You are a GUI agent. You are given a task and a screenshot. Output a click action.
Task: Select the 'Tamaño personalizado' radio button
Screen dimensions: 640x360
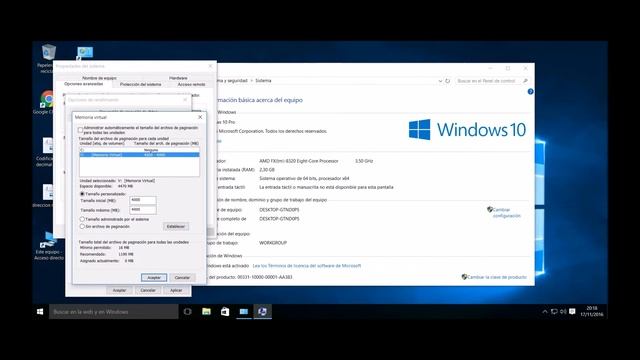82,194
